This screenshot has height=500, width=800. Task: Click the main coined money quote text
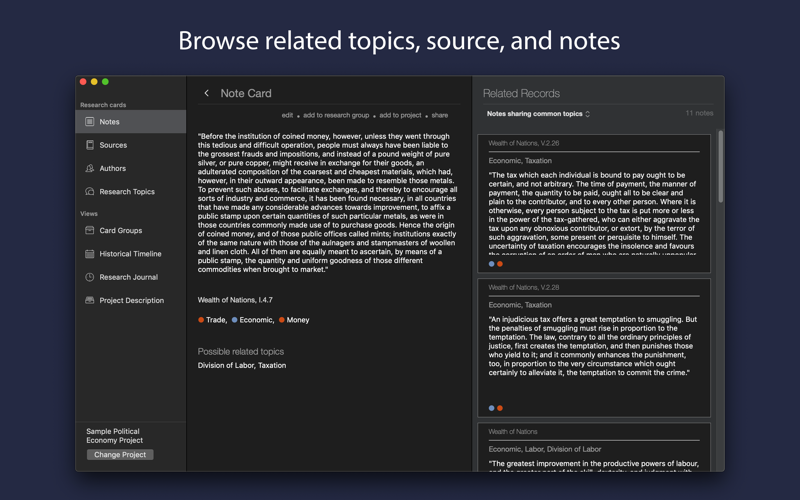pyautogui.click(x=328, y=203)
